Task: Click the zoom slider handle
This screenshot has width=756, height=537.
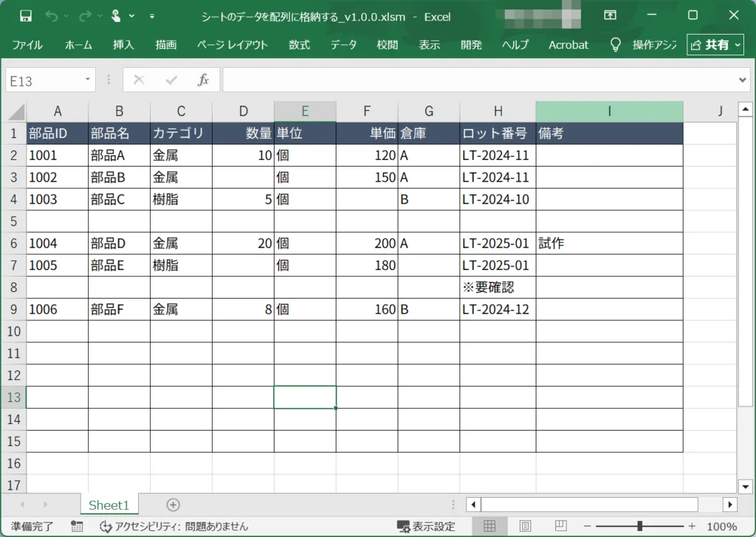Action: 639,527
